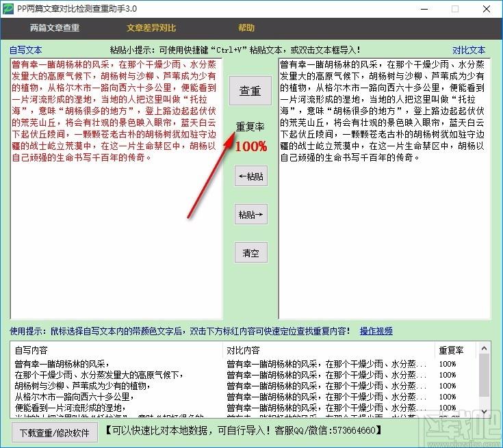This screenshot has height=448, width=503.
Task: Click 下载查重/修改软件 button
Action: [x=55, y=432]
